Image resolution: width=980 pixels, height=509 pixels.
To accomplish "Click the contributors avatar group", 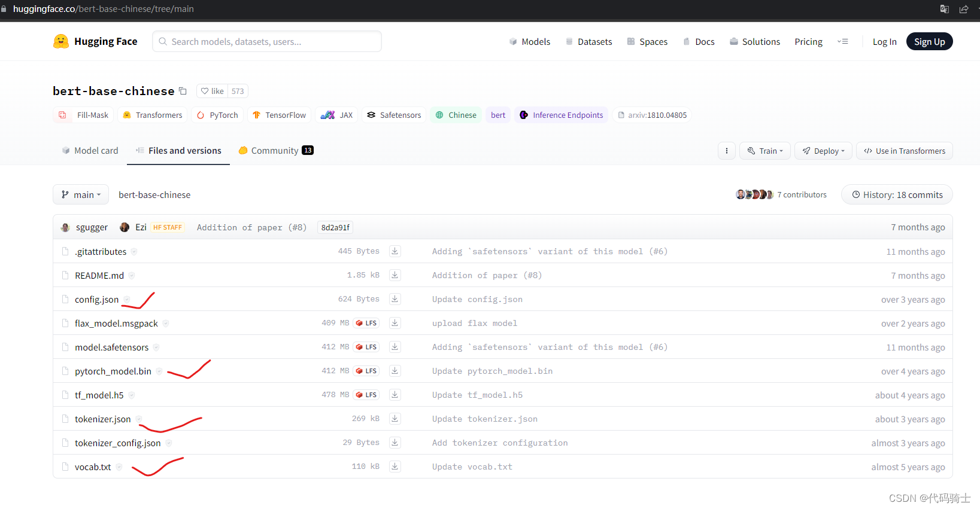I will 754,194.
